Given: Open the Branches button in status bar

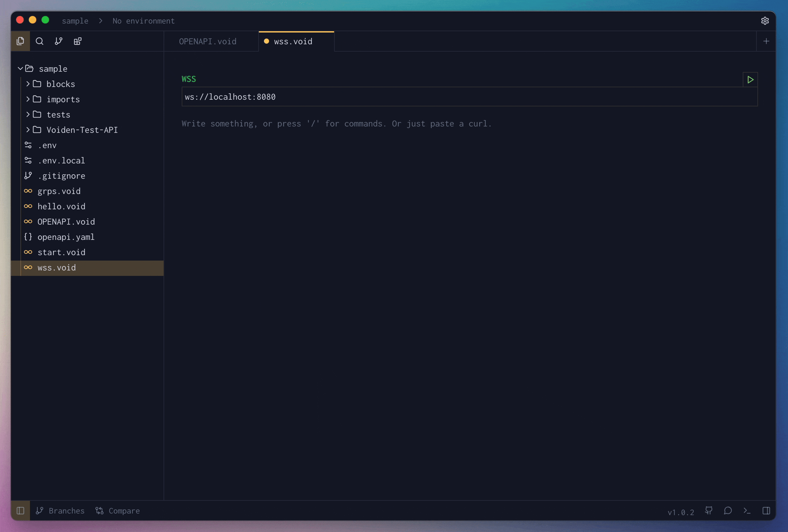Looking at the screenshot, I should [60, 511].
